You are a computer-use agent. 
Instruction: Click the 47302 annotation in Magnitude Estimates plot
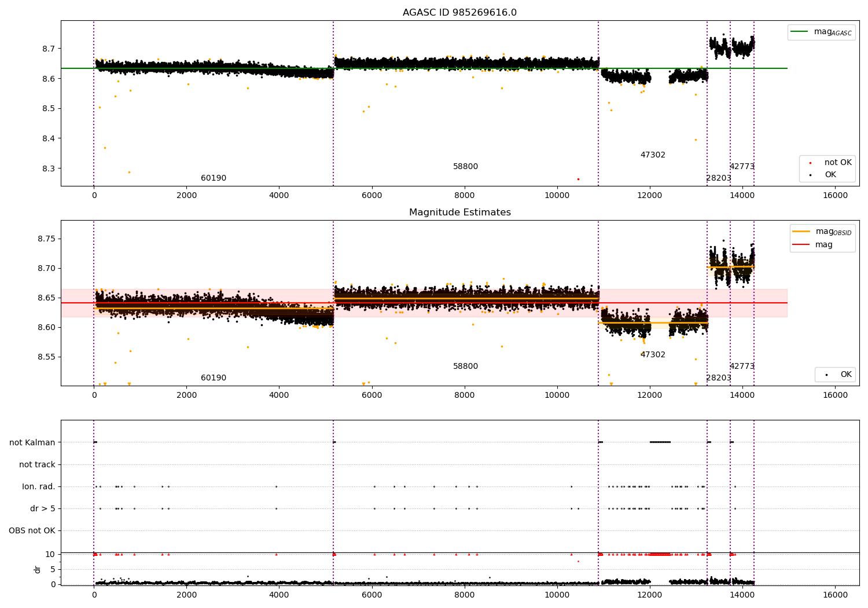point(653,355)
